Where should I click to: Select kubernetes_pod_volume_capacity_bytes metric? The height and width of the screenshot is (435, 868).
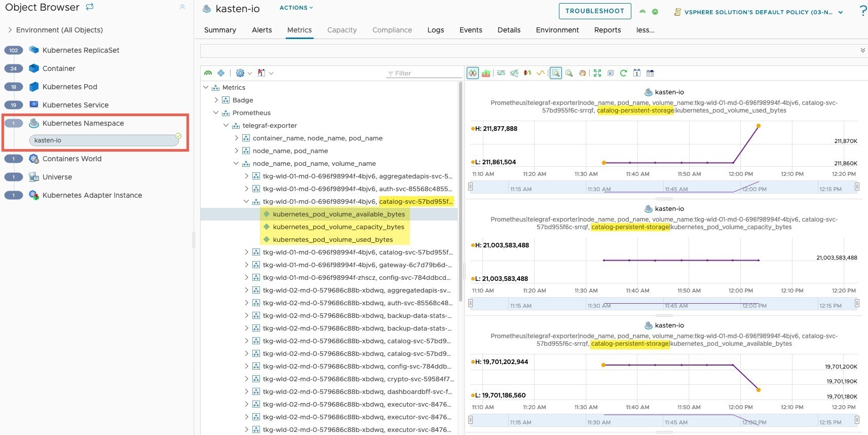(338, 227)
